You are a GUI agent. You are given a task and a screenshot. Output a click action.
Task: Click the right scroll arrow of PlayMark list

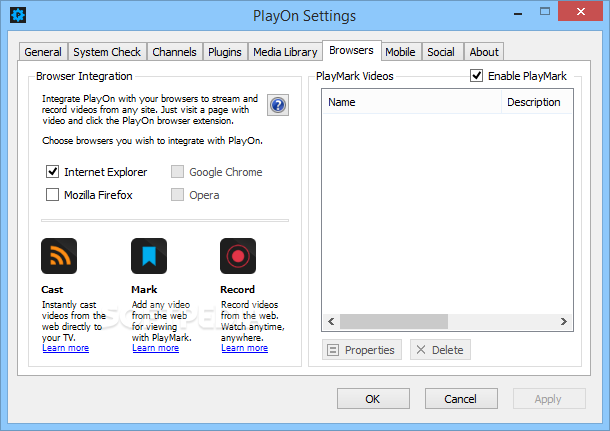pyautogui.click(x=564, y=322)
